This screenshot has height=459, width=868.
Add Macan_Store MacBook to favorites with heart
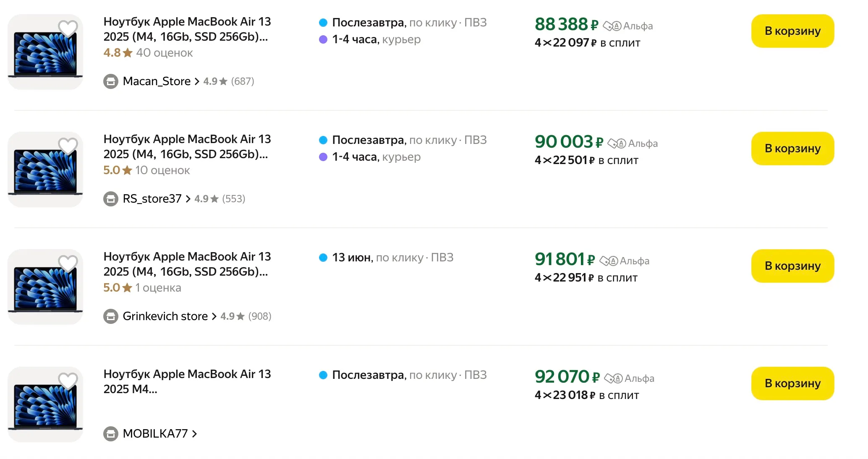[x=68, y=28]
